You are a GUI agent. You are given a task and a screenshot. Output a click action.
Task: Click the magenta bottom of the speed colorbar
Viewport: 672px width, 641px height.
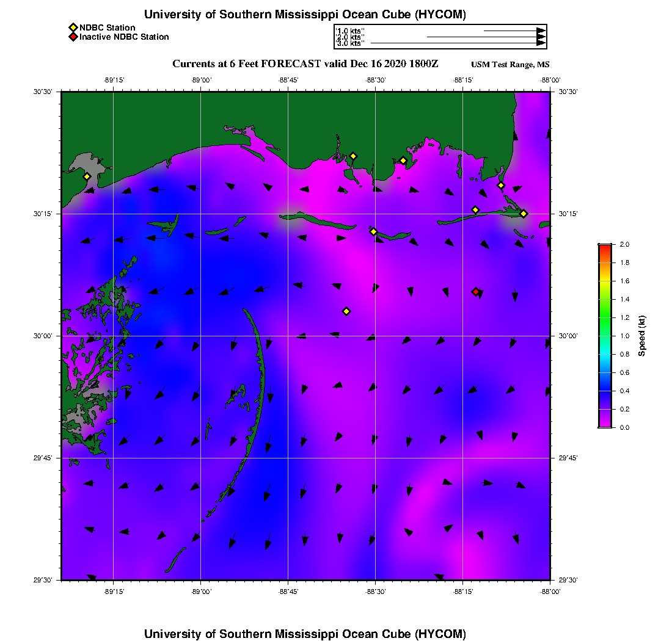click(x=605, y=424)
